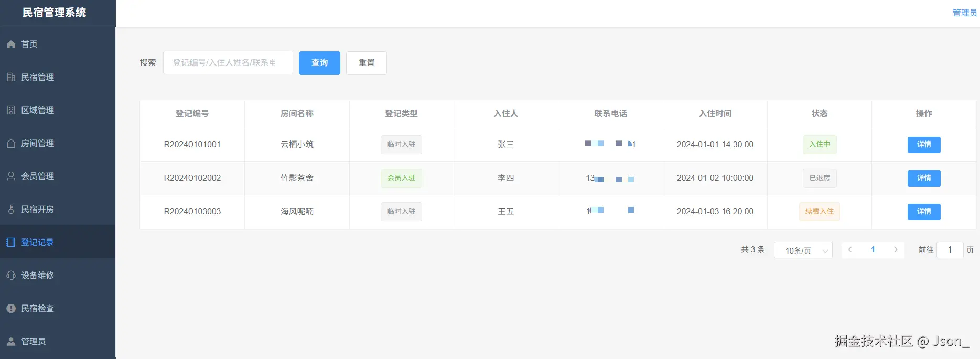The height and width of the screenshot is (359, 980).
Task: Click guest name 张三
Action: [506, 145]
